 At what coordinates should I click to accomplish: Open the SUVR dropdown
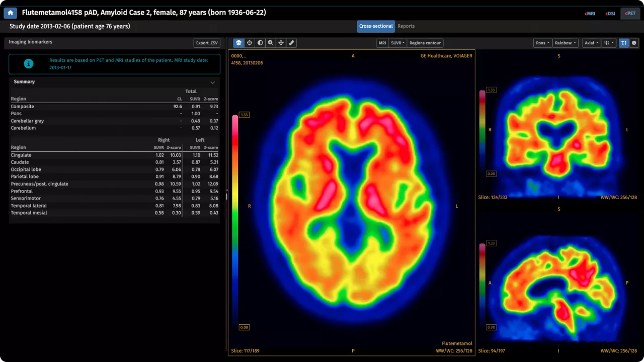397,43
